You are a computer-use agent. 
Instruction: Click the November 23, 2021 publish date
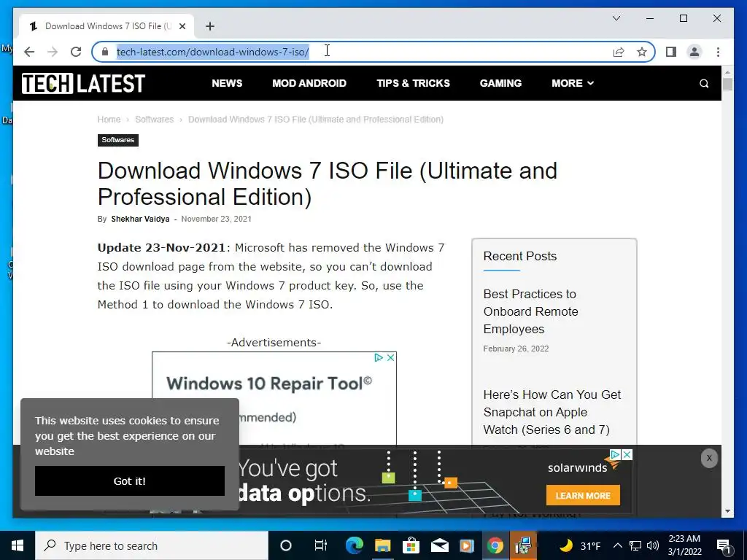[x=216, y=219]
